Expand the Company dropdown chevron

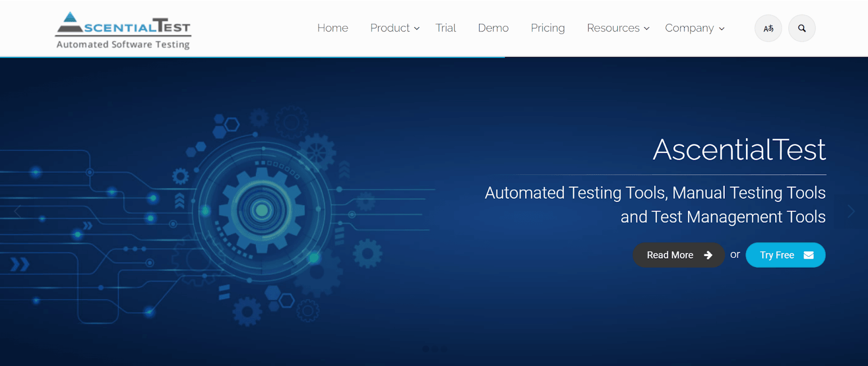[x=722, y=29]
